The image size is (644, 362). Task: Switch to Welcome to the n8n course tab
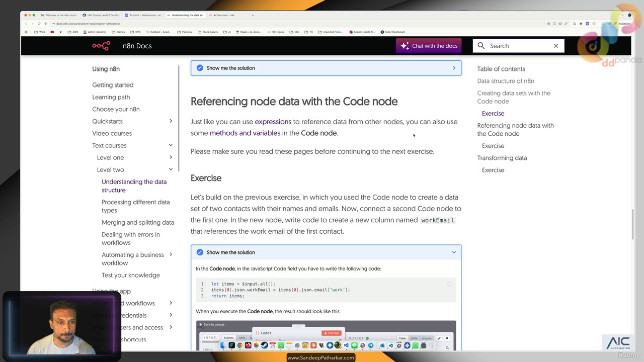point(59,15)
